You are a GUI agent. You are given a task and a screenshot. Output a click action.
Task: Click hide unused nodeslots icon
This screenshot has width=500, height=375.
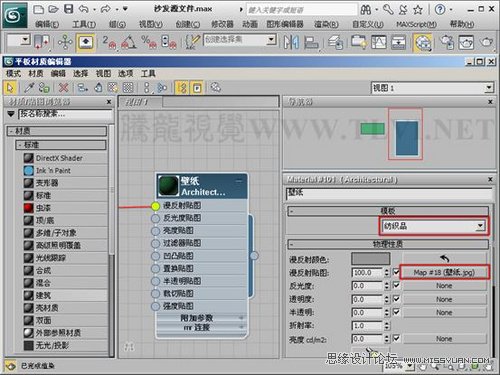(x=98, y=88)
